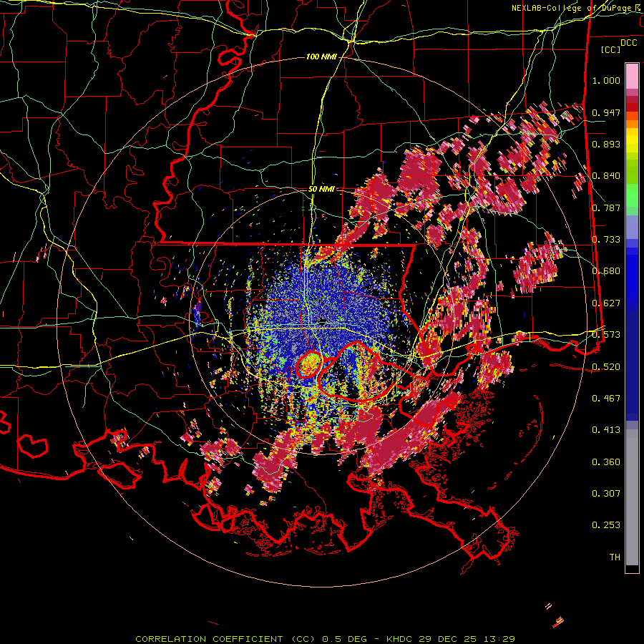Click the KHDC radar site marker

323,321
